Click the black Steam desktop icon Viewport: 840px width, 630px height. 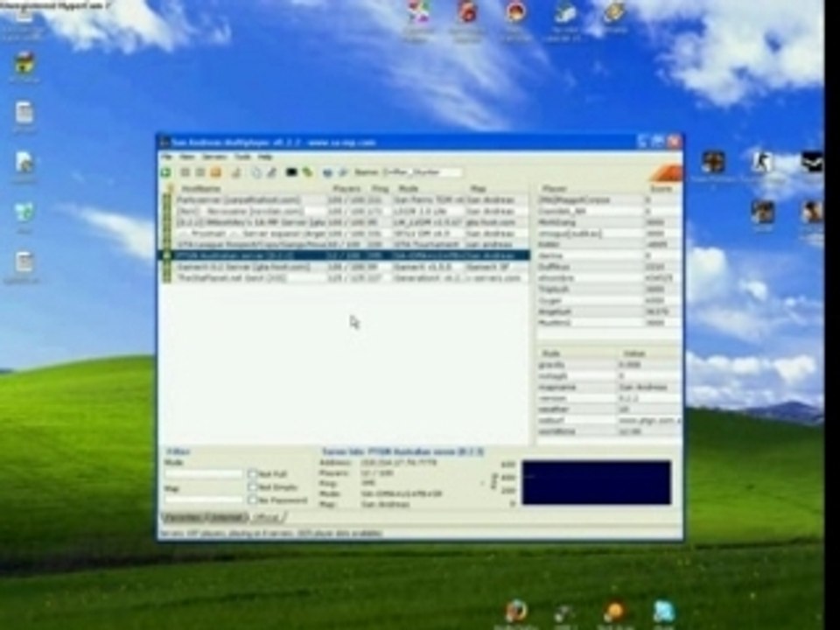(812, 162)
